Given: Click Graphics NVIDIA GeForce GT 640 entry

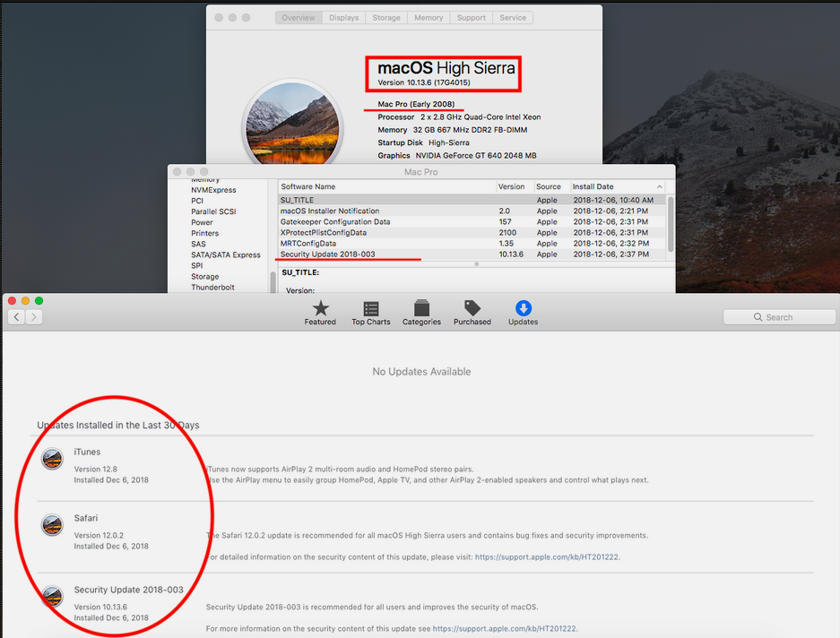Looking at the screenshot, I should point(457,155).
